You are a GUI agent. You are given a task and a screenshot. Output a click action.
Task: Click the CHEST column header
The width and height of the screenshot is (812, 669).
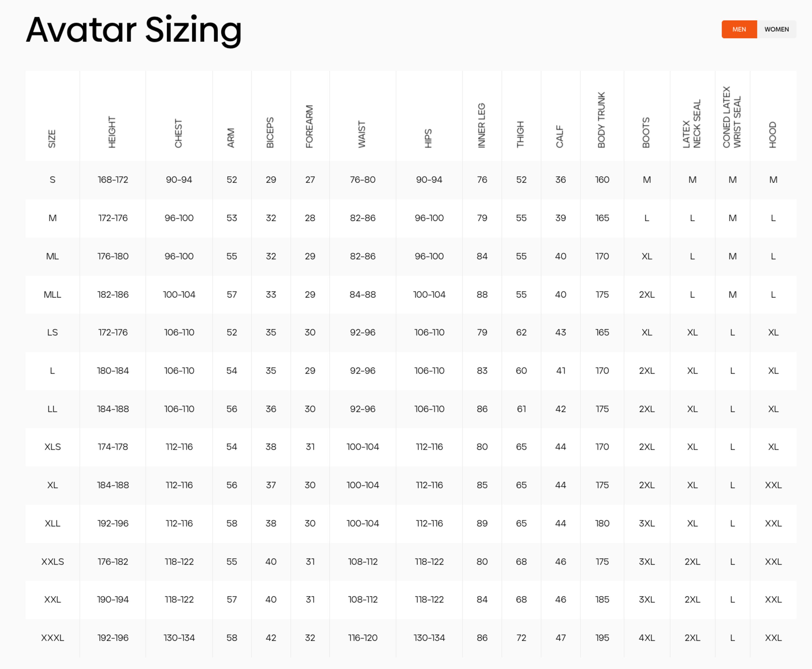coord(178,133)
